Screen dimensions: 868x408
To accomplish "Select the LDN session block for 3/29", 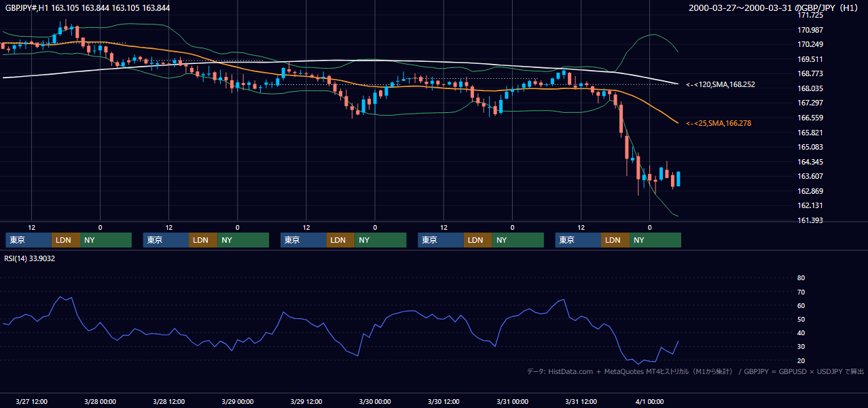I will click(x=340, y=240).
